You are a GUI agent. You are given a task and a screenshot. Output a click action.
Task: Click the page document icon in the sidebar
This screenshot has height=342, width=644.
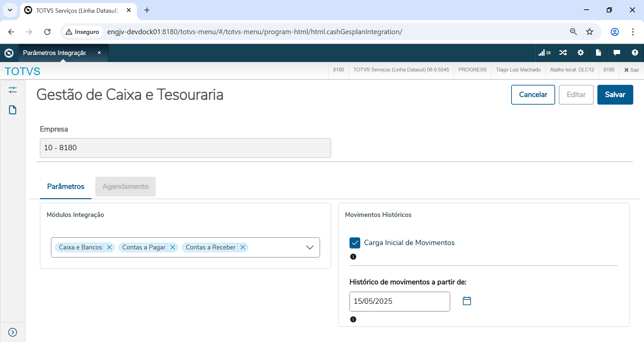13,110
